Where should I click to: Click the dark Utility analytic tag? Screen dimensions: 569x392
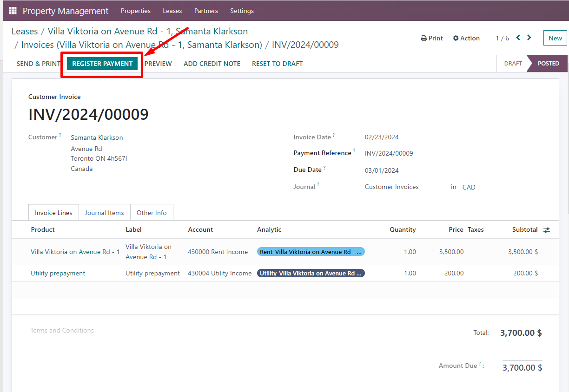311,273
